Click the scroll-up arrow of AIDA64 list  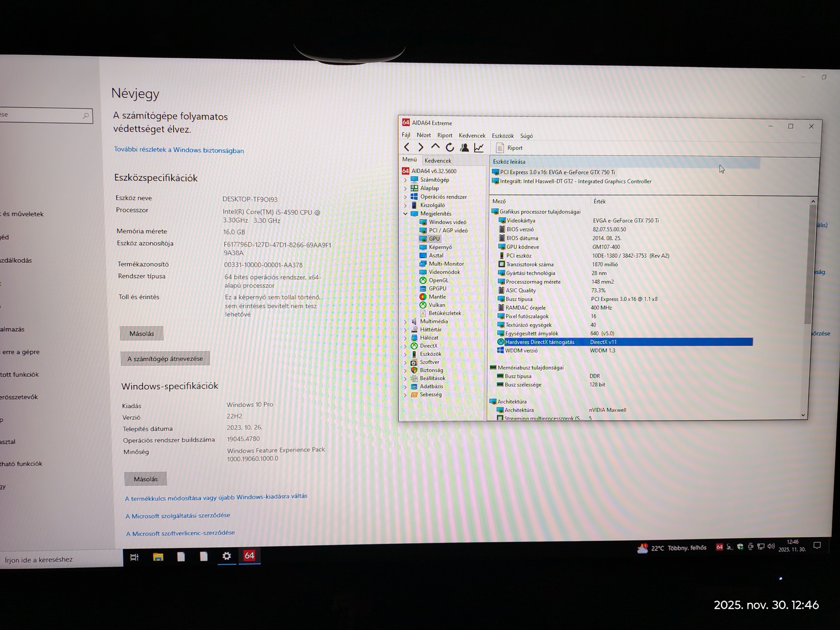[813, 201]
